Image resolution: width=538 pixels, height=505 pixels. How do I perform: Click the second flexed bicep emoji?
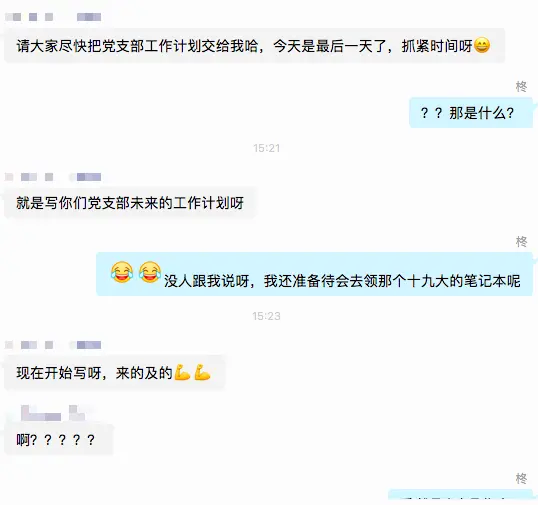[x=202, y=373]
